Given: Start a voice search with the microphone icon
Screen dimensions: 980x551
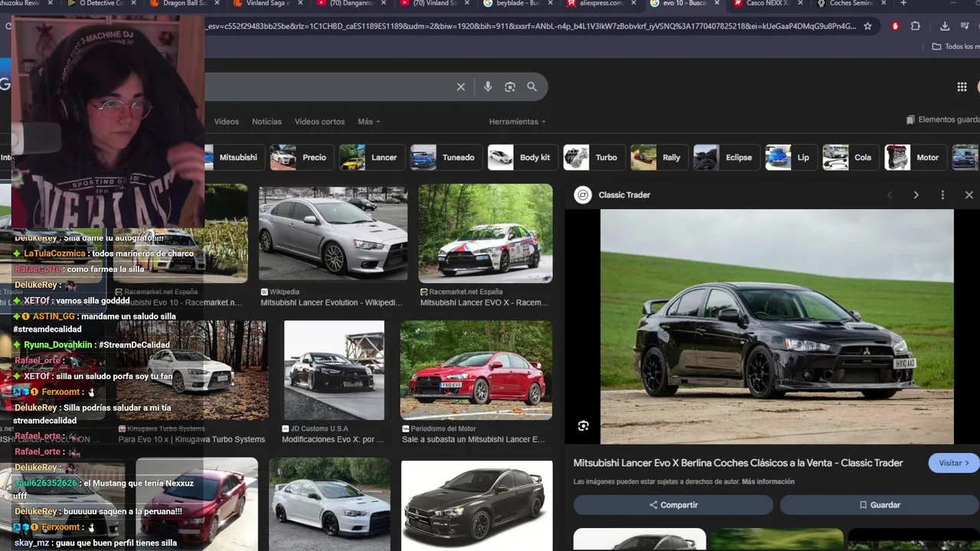Looking at the screenshot, I should [488, 87].
